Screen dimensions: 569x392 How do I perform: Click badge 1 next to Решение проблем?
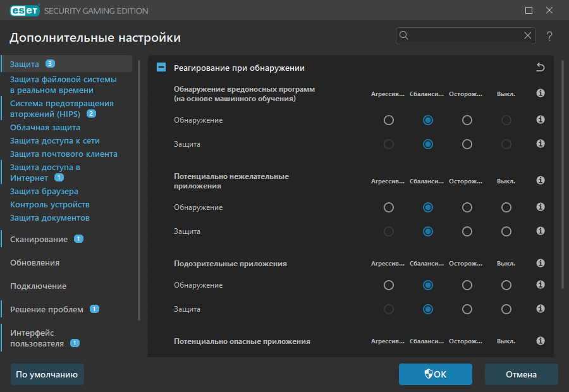tap(94, 309)
